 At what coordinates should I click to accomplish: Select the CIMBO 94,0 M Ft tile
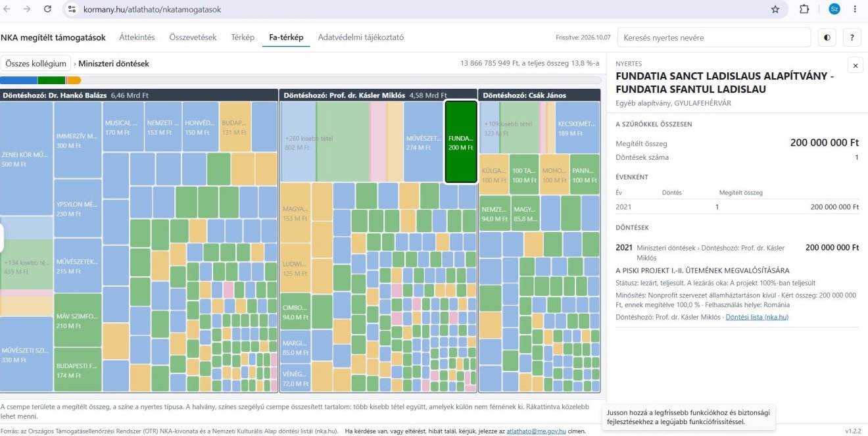[295, 312]
